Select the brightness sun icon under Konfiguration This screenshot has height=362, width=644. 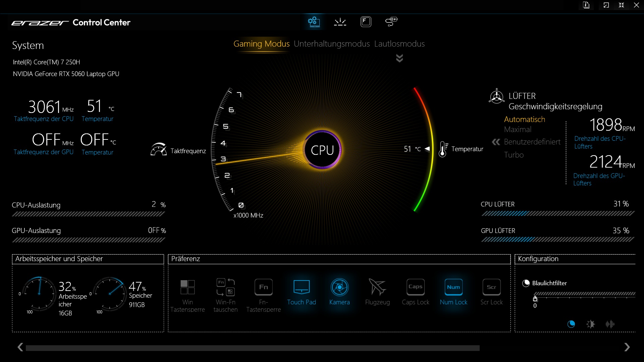coord(590,324)
